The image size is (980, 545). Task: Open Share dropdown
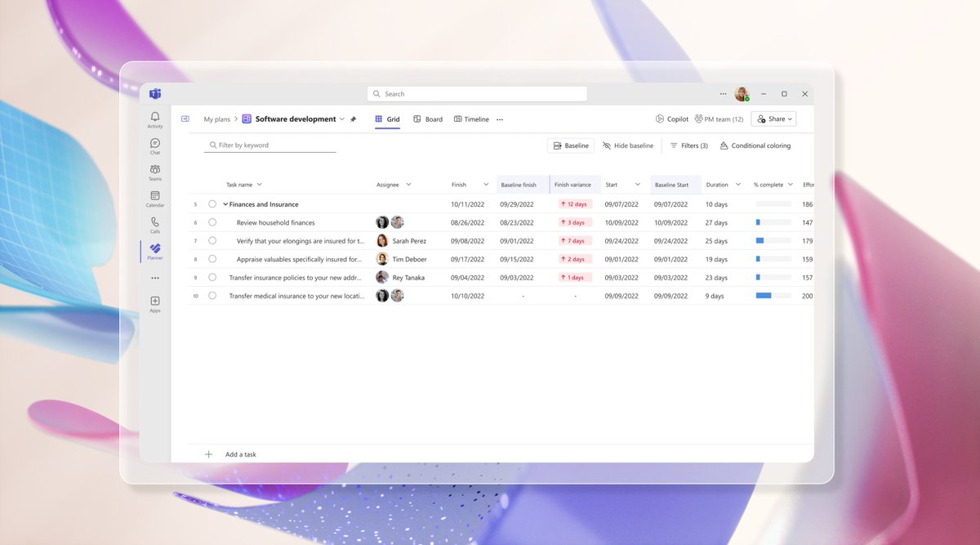pos(773,119)
